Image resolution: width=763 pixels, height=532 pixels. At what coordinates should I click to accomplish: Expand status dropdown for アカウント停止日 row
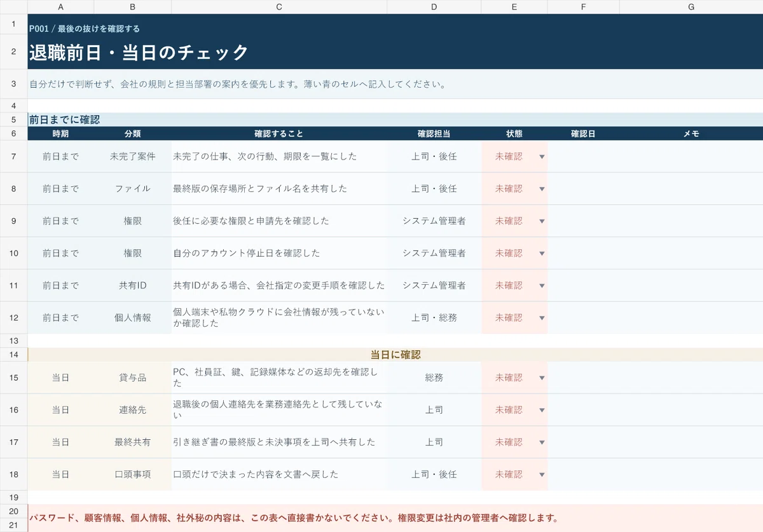coord(542,253)
